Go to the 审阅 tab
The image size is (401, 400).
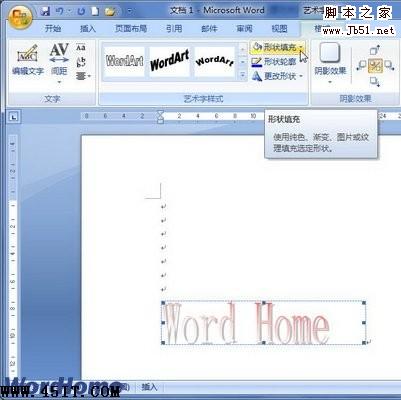pos(244,29)
